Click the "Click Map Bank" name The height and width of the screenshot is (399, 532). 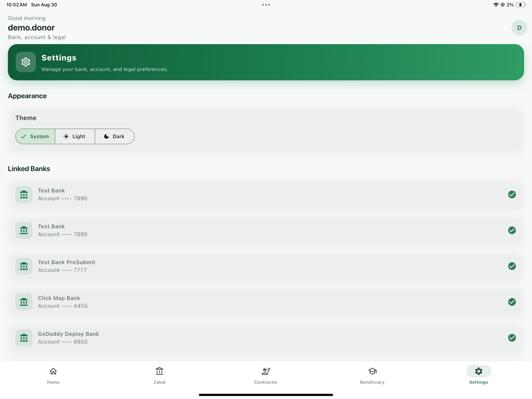coord(59,298)
